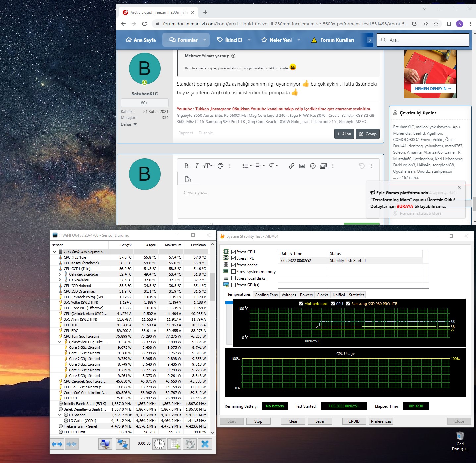
Task: Enable Stress system memory checkbox
Action: (233, 272)
